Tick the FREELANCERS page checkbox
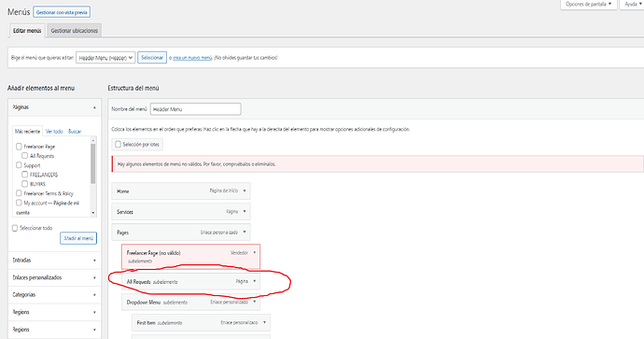This screenshot has height=339, width=644. coord(24,175)
